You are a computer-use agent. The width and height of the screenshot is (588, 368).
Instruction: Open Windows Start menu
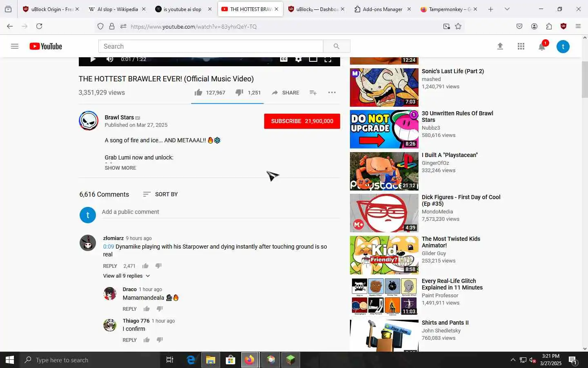tap(10, 360)
